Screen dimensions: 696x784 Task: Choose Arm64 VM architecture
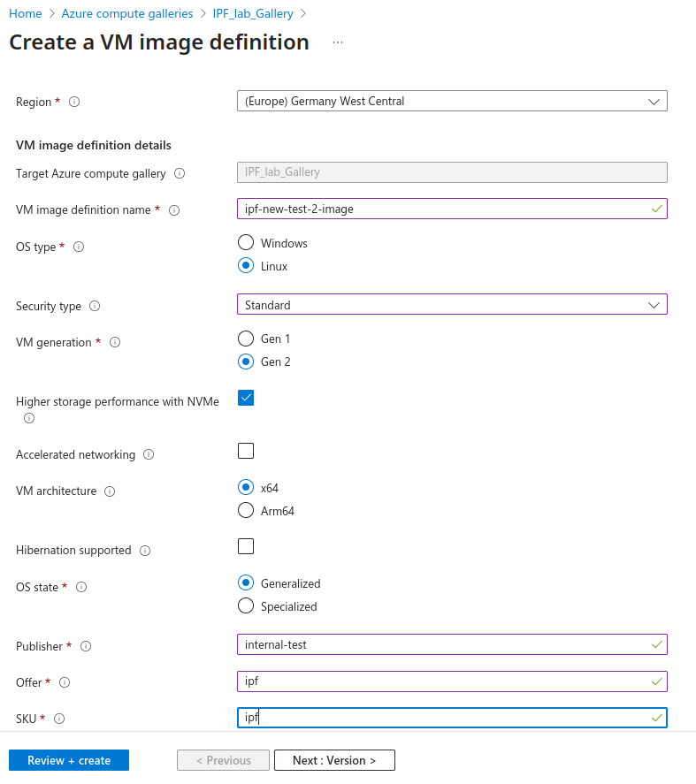click(x=246, y=510)
